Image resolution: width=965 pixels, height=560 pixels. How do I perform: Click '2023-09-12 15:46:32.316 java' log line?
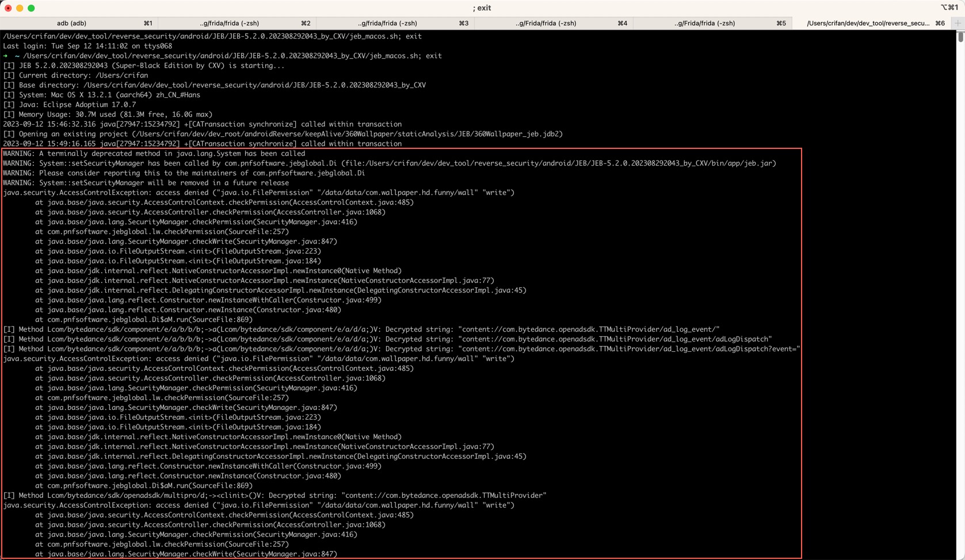[x=203, y=124]
